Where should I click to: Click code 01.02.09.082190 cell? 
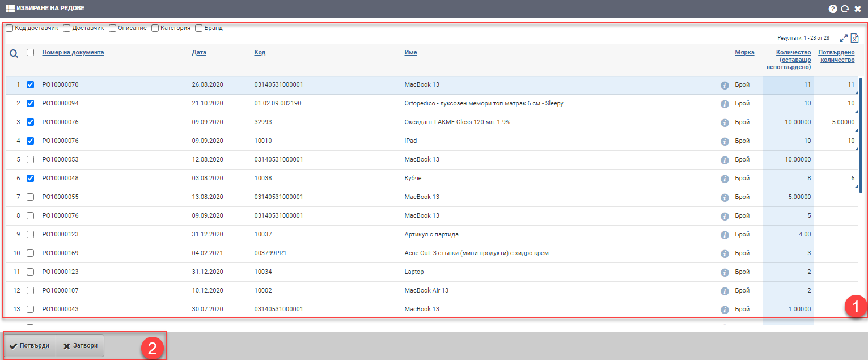278,103
